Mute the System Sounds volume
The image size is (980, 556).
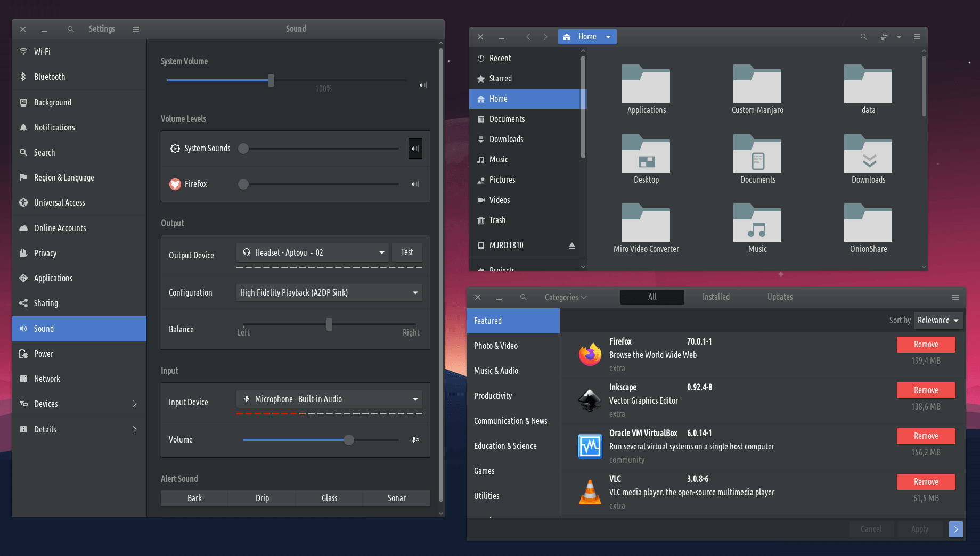click(x=415, y=149)
